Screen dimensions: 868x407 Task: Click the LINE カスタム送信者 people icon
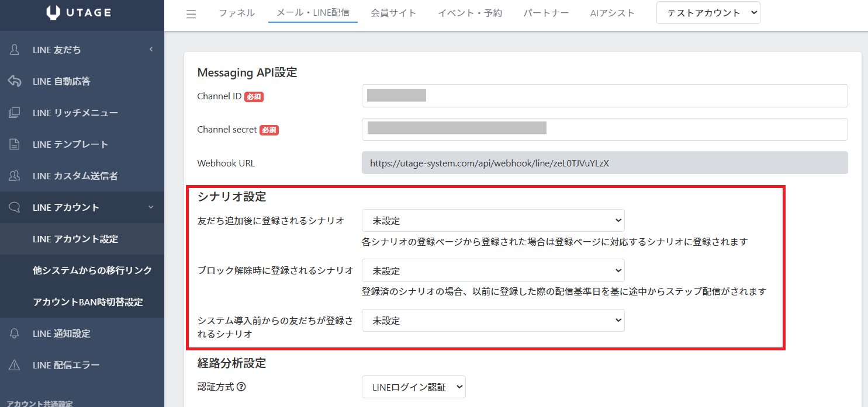[15, 176]
